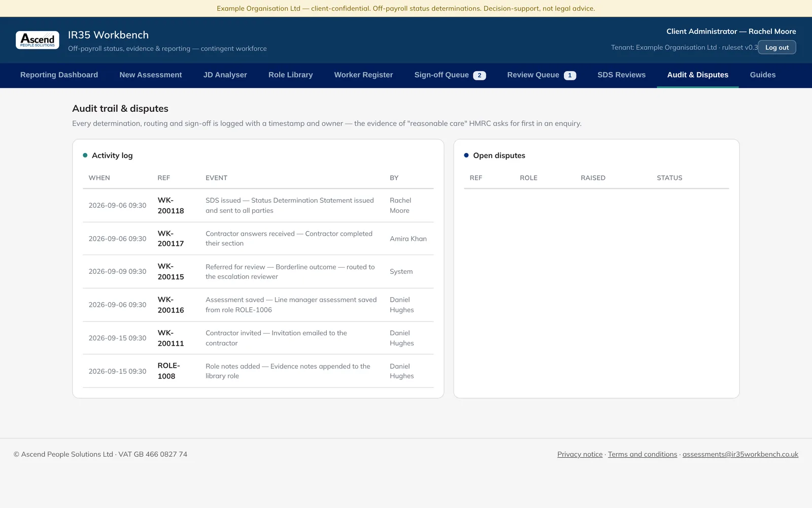Click the 'SDS issued' event description
The height and width of the screenshot is (508, 812).
[290, 205]
